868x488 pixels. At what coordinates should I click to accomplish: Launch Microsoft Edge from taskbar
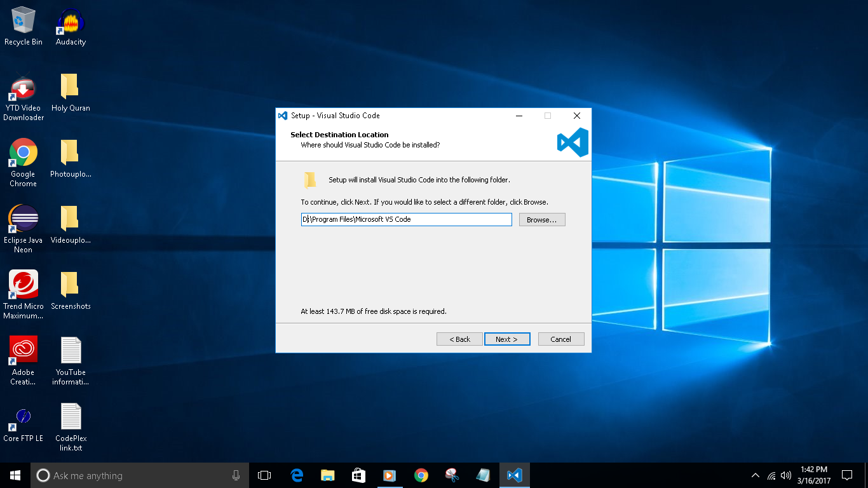[x=297, y=475]
